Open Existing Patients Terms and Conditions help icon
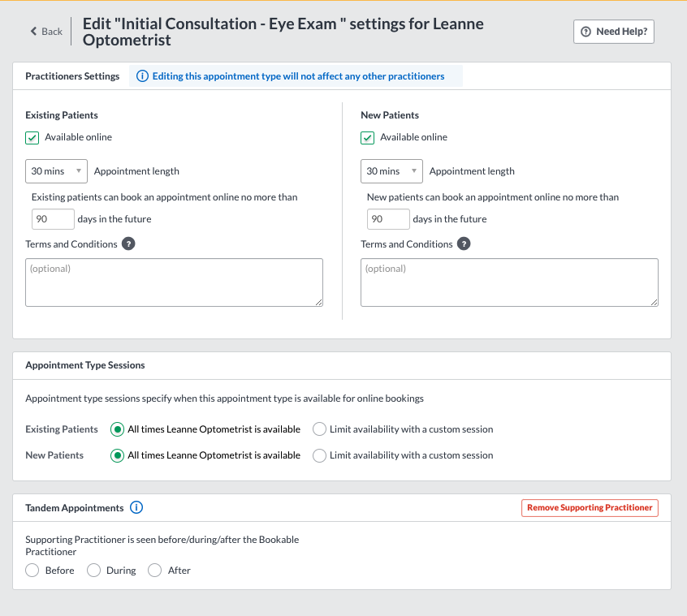This screenshot has height=616, width=687. coord(128,243)
